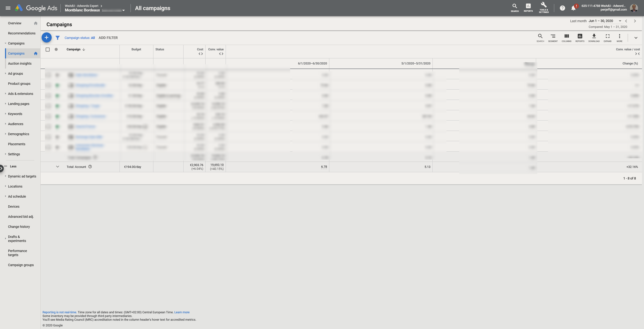Click the Conv. value column header
This screenshot has height=329, width=644.
[216, 49]
